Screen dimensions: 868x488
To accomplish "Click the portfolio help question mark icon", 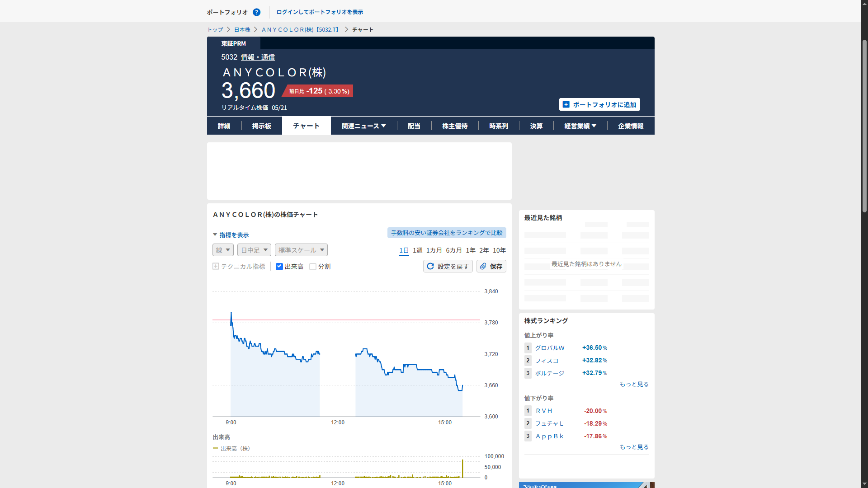I will 256,12.
